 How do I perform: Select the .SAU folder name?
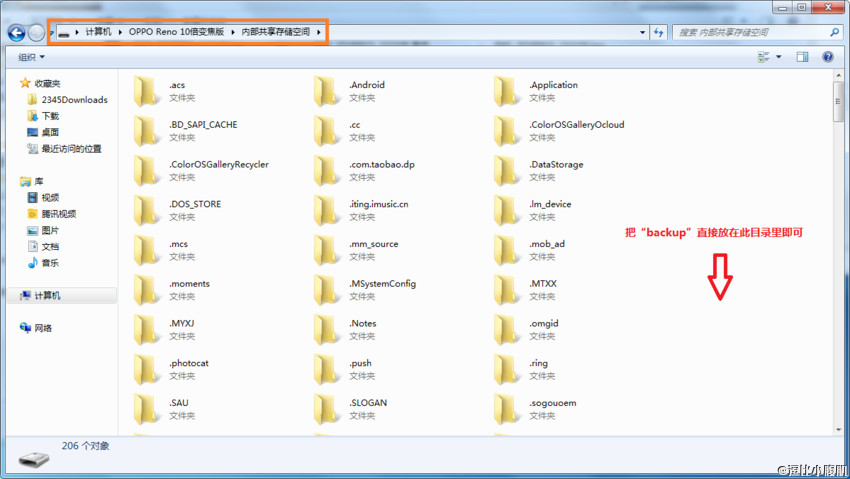179,403
